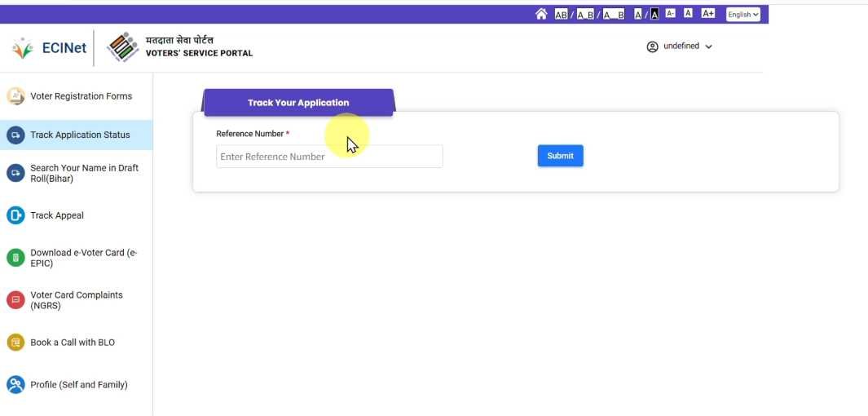Click the Reference Number input field
Screen dimensions: 868x416
click(x=329, y=157)
